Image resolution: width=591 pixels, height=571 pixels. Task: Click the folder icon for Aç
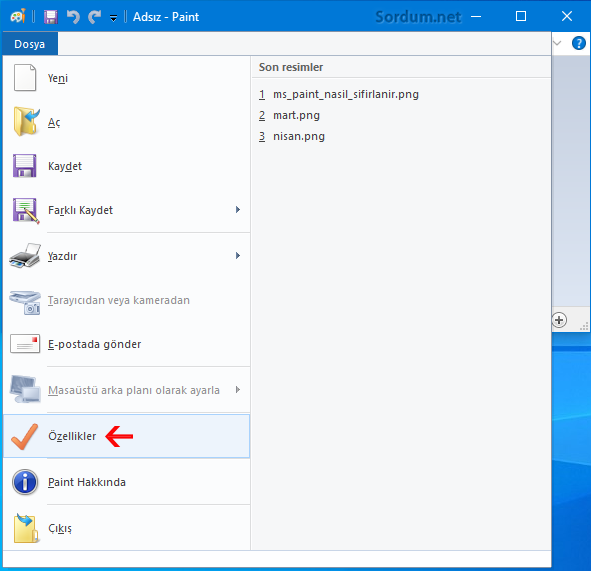(26, 121)
